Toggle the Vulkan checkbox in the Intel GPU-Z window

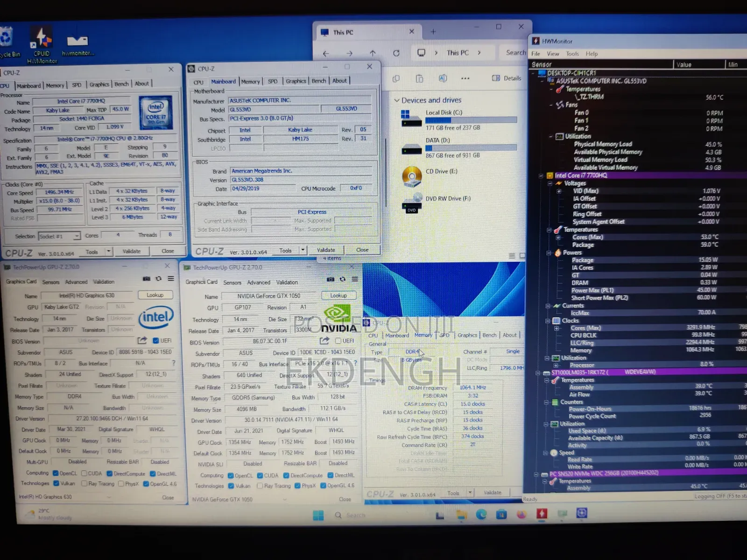click(56, 483)
